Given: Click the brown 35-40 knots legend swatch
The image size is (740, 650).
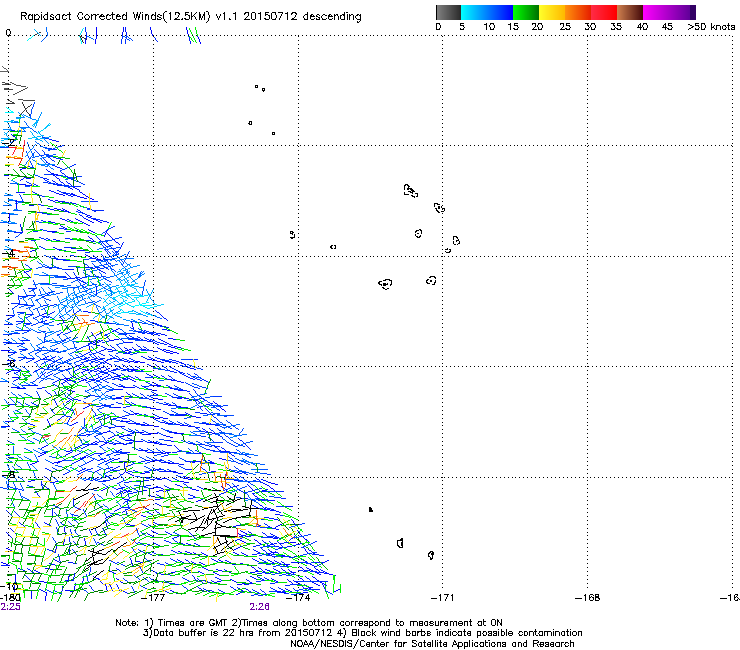Looking at the screenshot, I should pos(630,12).
